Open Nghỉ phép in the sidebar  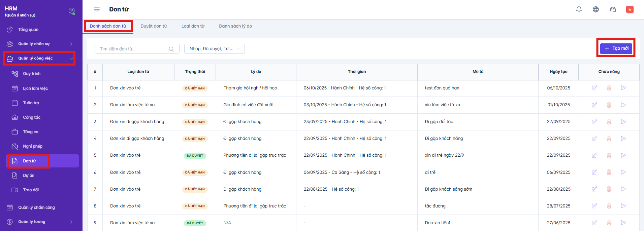[33, 146]
